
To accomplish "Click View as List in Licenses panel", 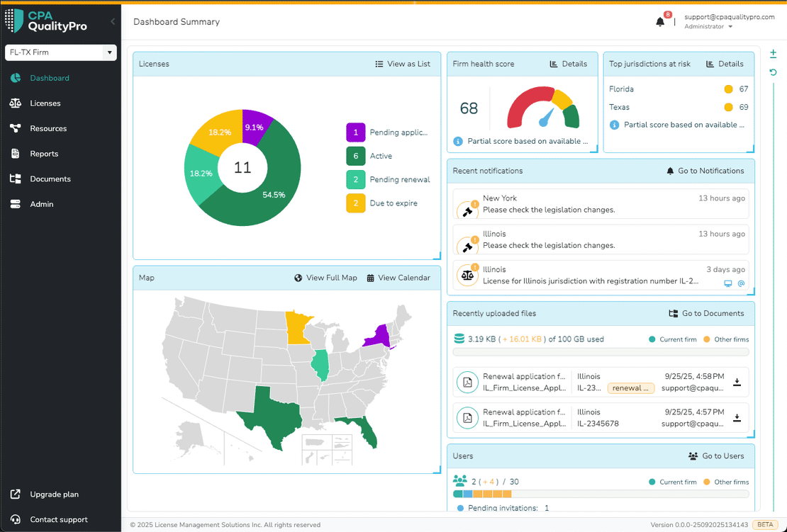I will coord(402,64).
